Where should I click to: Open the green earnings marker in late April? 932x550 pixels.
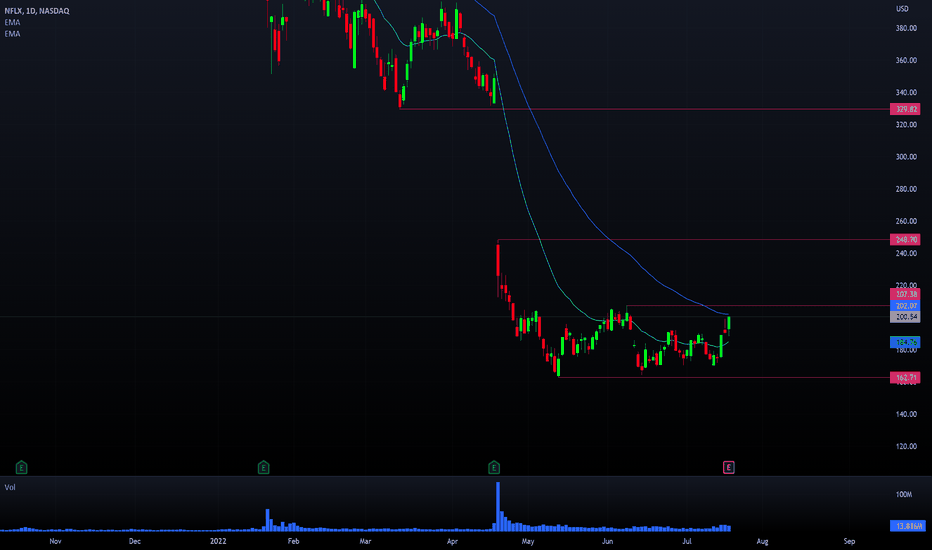(494, 467)
